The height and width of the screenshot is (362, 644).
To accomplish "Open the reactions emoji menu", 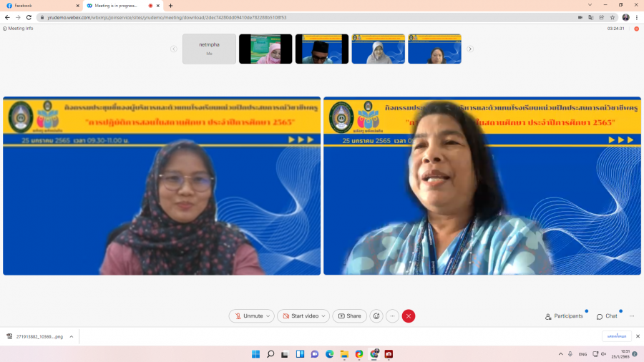I will pos(376,316).
